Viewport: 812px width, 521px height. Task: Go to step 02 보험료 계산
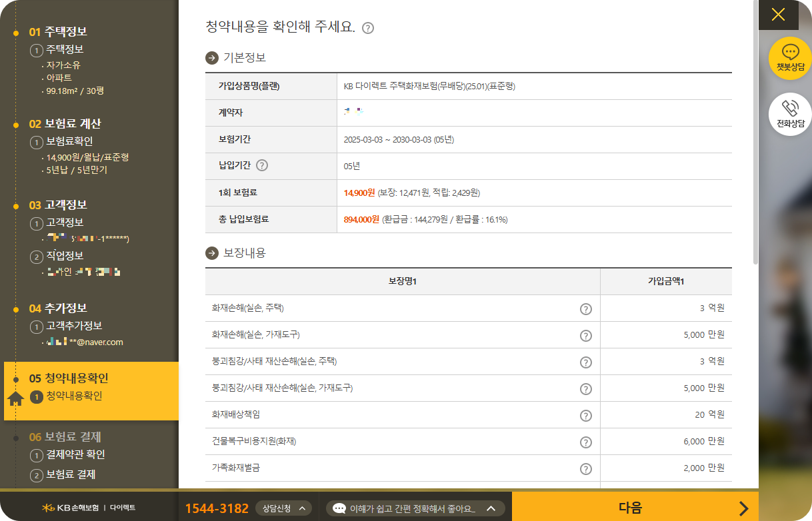click(65, 124)
